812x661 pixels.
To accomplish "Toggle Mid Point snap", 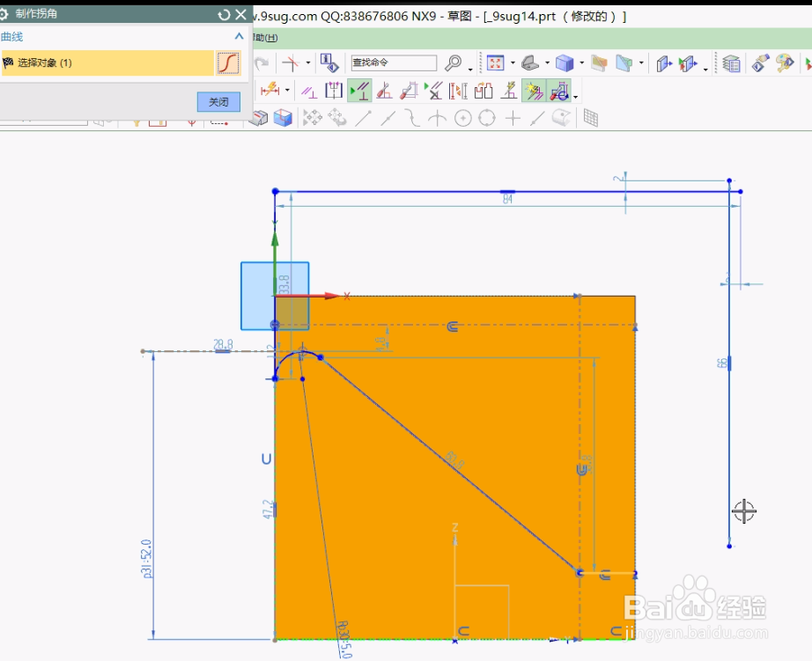I will pos(388,119).
